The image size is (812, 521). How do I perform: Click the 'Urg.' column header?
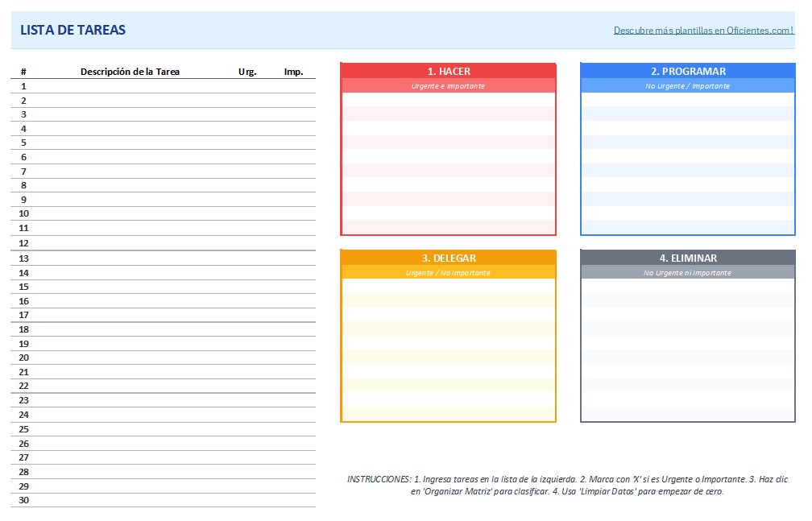tap(247, 72)
